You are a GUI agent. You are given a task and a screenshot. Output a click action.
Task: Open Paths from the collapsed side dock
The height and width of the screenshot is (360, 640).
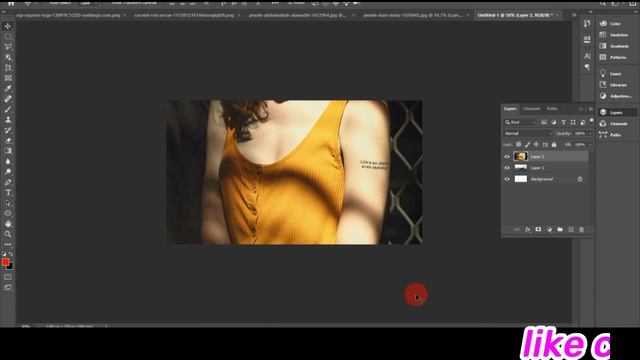616,135
